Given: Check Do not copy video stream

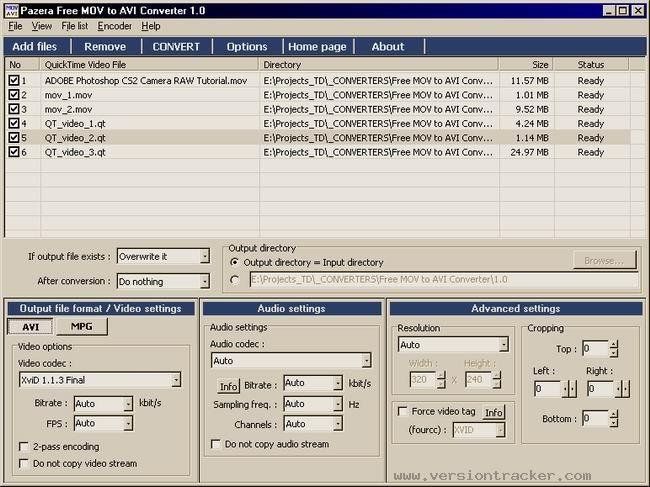Looking at the screenshot, I should click(x=24, y=463).
